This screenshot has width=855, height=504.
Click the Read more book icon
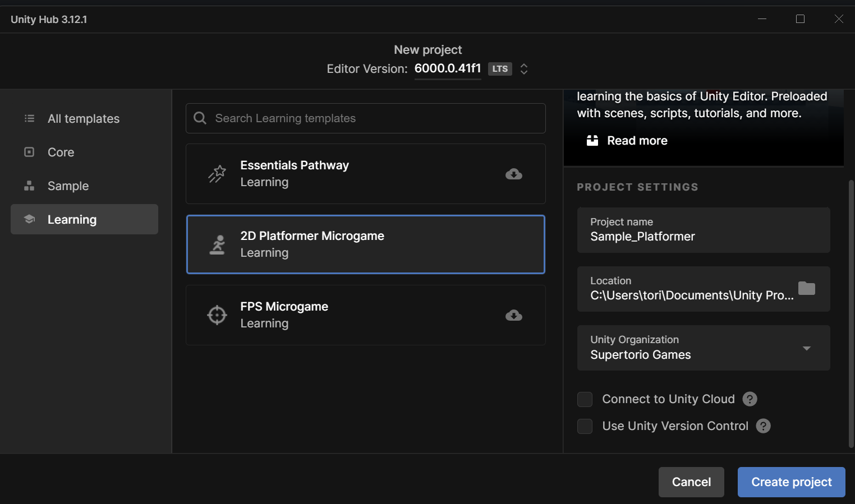pos(592,140)
